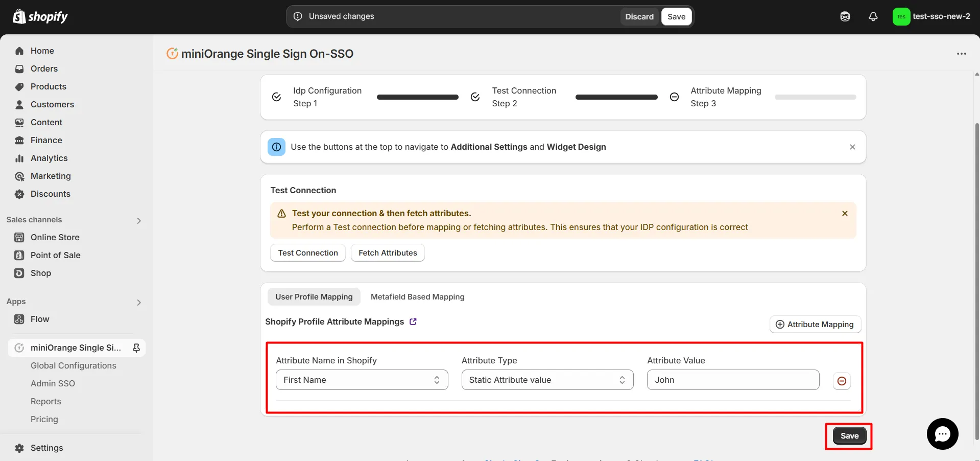Screen dimensions: 980x461
Task: Open the three-dot app options menu
Action: click(x=962, y=54)
